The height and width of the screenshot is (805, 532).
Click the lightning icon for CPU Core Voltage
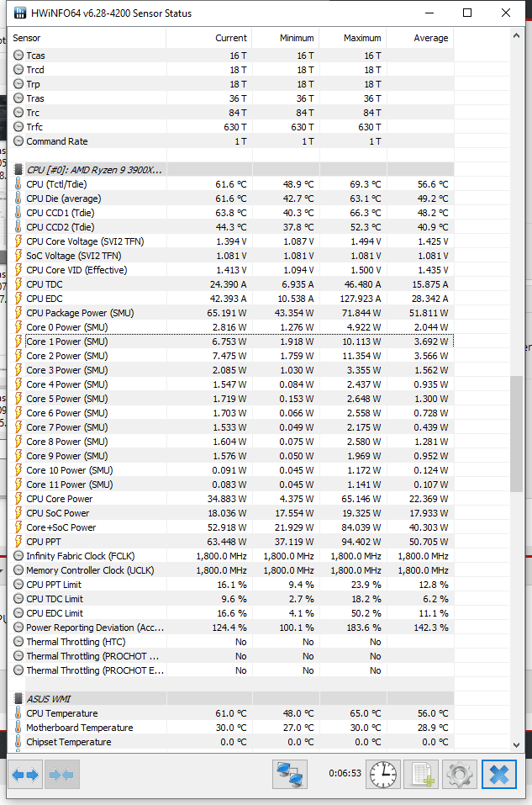pyautogui.click(x=18, y=241)
